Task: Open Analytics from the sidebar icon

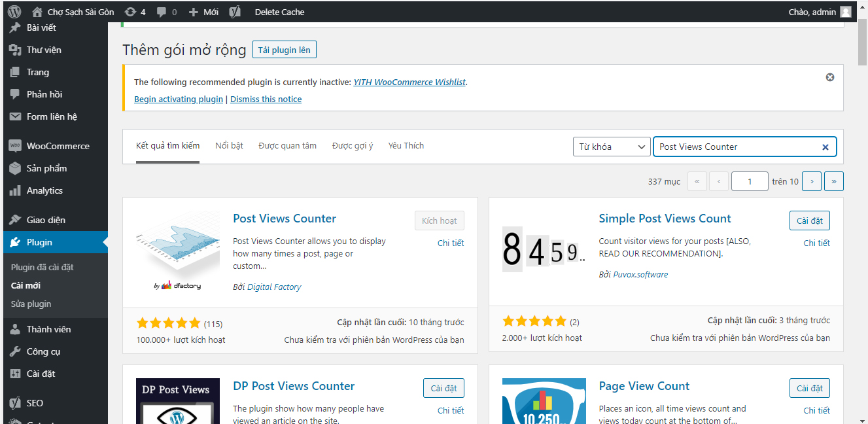Action: coord(14,190)
